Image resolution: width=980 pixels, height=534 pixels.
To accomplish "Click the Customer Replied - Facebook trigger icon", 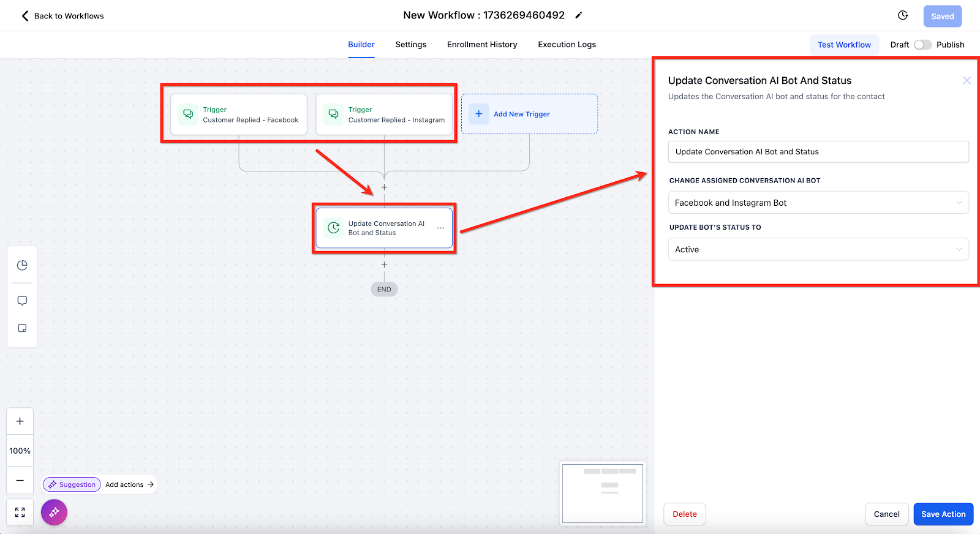I will (x=188, y=115).
